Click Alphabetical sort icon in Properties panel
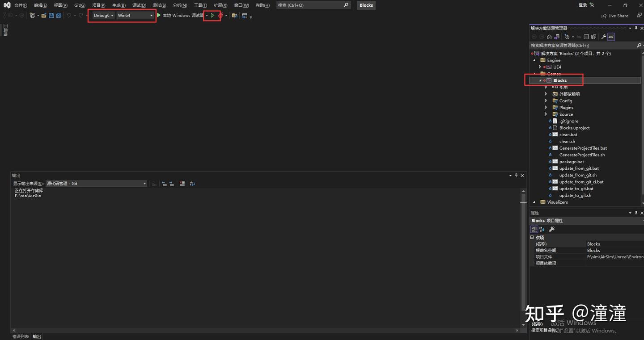 pyautogui.click(x=542, y=229)
